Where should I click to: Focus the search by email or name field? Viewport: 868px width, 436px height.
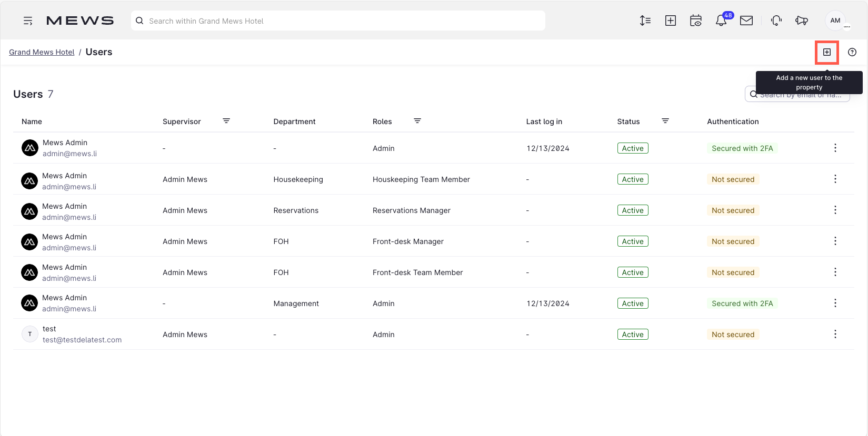(797, 94)
